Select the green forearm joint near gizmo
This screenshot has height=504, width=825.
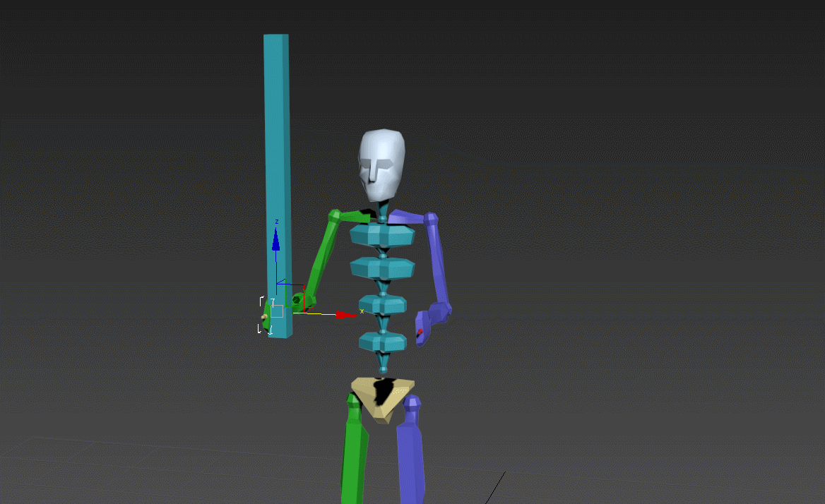pyautogui.click(x=299, y=301)
